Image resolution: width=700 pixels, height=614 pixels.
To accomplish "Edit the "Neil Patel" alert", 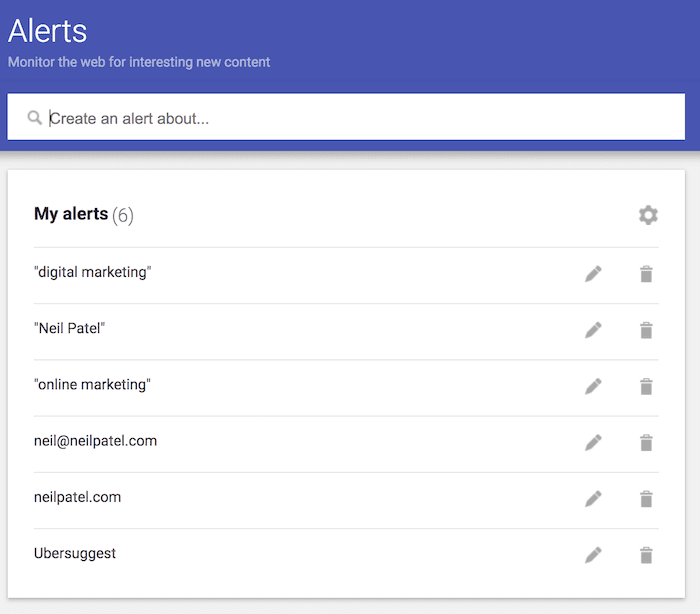I will pos(593,330).
